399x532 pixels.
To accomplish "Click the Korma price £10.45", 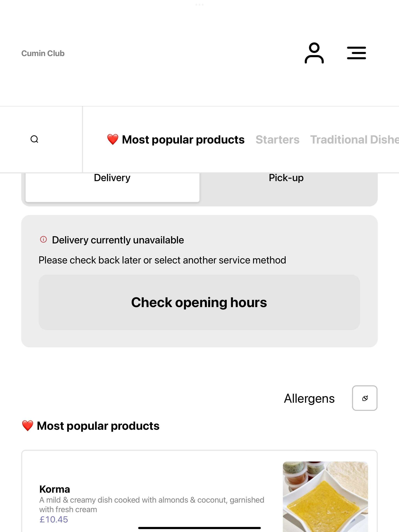I will (54, 520).
